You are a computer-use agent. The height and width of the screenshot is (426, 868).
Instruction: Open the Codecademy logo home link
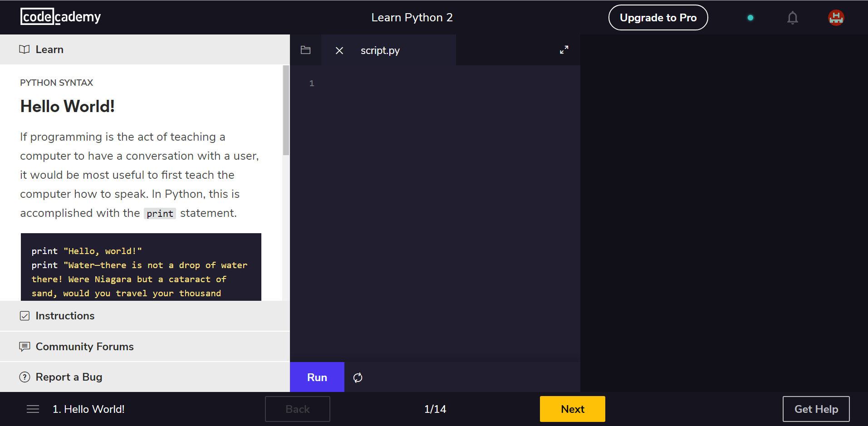click(60, 17)
